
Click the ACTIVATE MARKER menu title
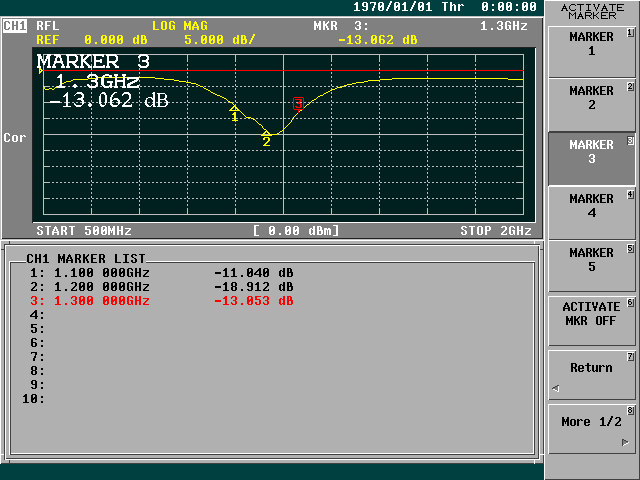[592, 11]
